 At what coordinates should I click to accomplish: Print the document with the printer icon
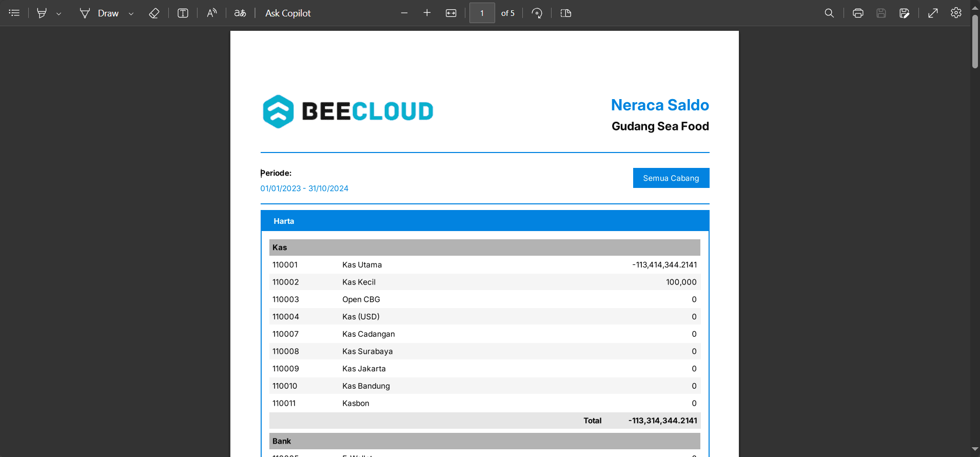point(858,13)
